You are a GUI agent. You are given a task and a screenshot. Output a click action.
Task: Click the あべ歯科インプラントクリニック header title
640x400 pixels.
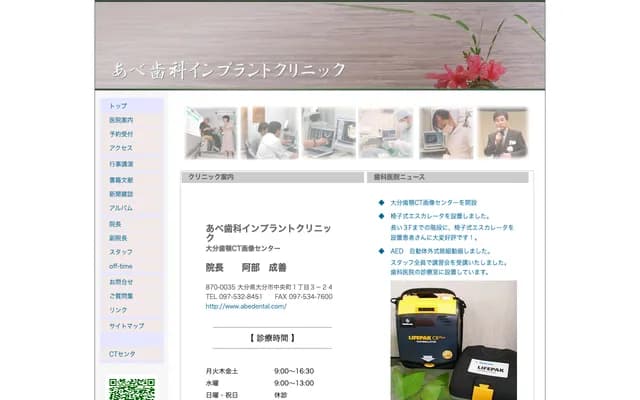229,70
